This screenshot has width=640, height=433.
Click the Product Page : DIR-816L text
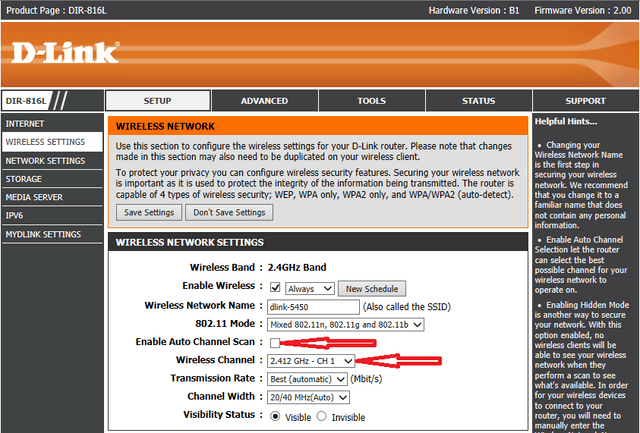click(57, 11)
